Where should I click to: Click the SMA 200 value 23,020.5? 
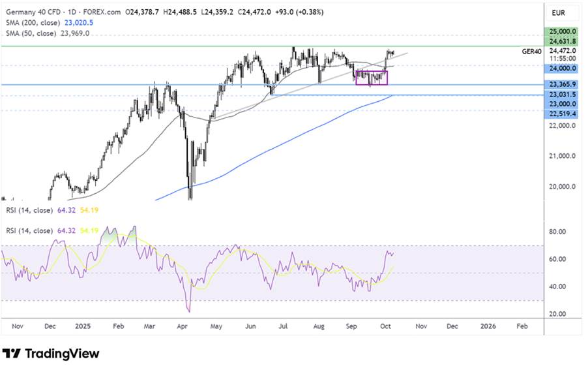click(x=79, y=22)
